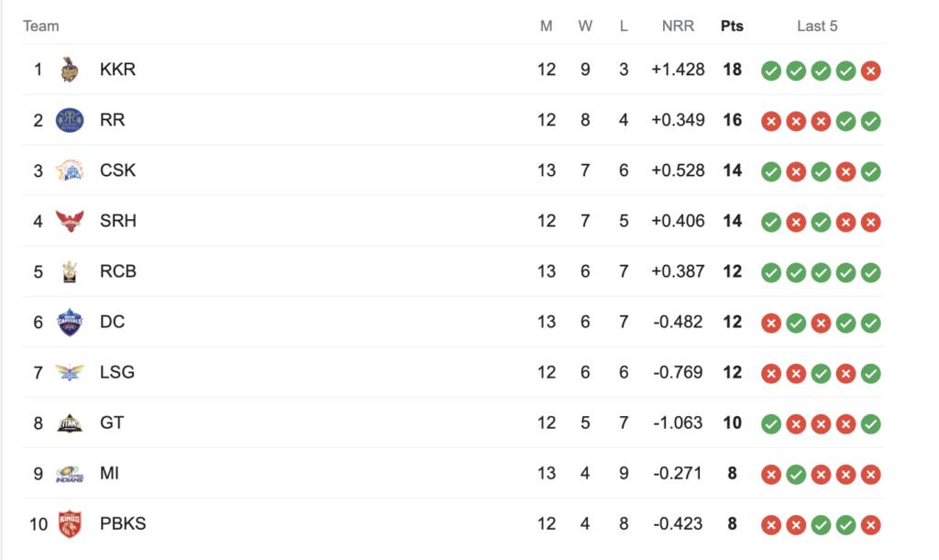Click the Mumbai Indians logo
The width and height of the screenshot is (939, 560).
point(70,474)
